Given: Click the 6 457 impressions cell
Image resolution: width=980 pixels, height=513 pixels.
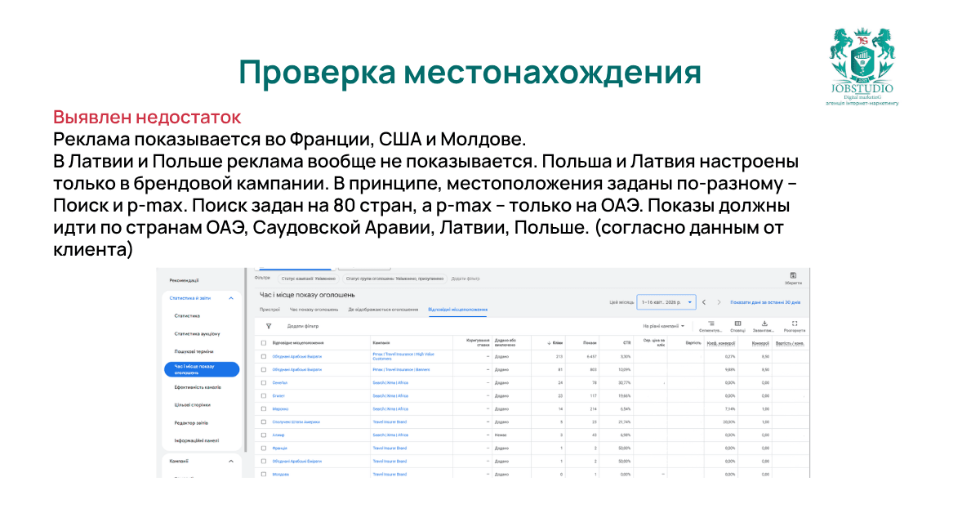Looking at the screenshot, I should (x=591, y=356).
